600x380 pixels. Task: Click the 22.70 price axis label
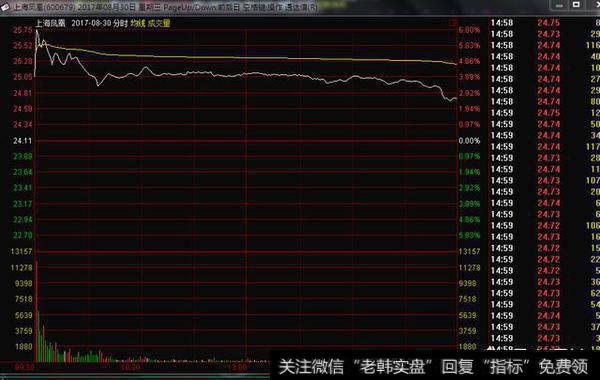(23, 235)
